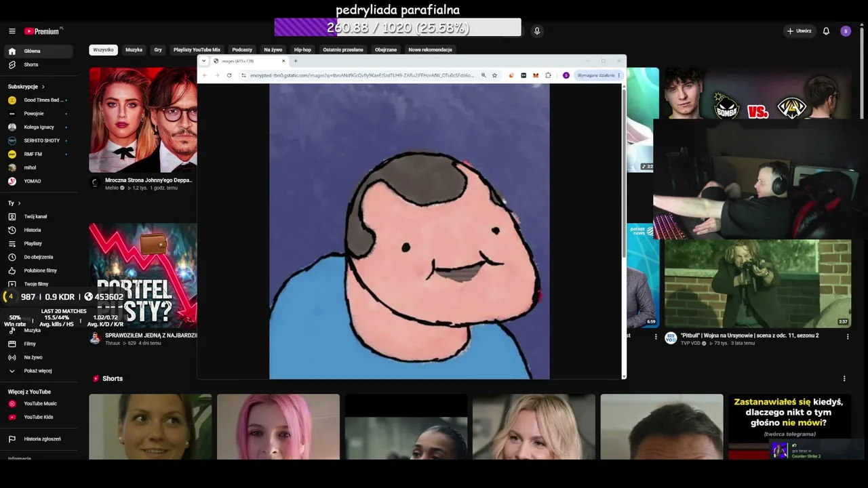
Task: Open Historia in the sidebar
Action: pyautogui.click(x=40, y=230)
